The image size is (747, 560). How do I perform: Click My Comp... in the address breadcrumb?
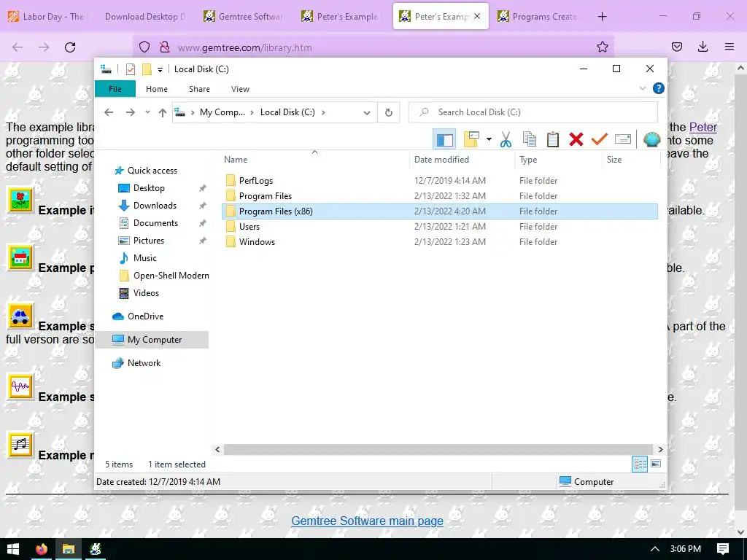(222, 112)
